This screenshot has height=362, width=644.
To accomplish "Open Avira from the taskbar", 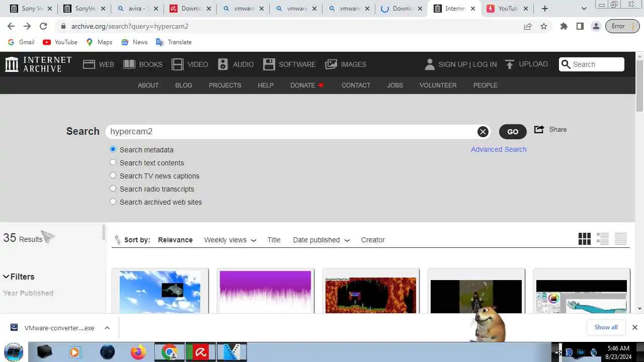I will 201,352.
